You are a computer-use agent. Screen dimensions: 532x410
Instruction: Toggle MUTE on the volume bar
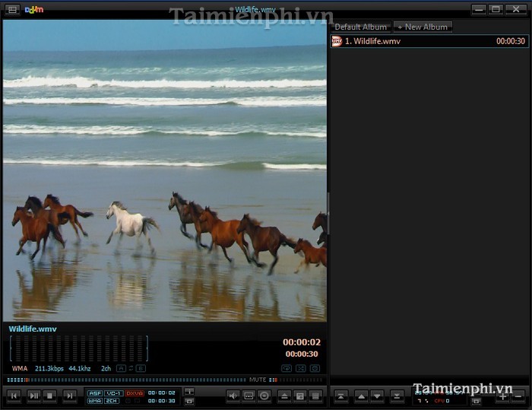[x=258, y=380]
